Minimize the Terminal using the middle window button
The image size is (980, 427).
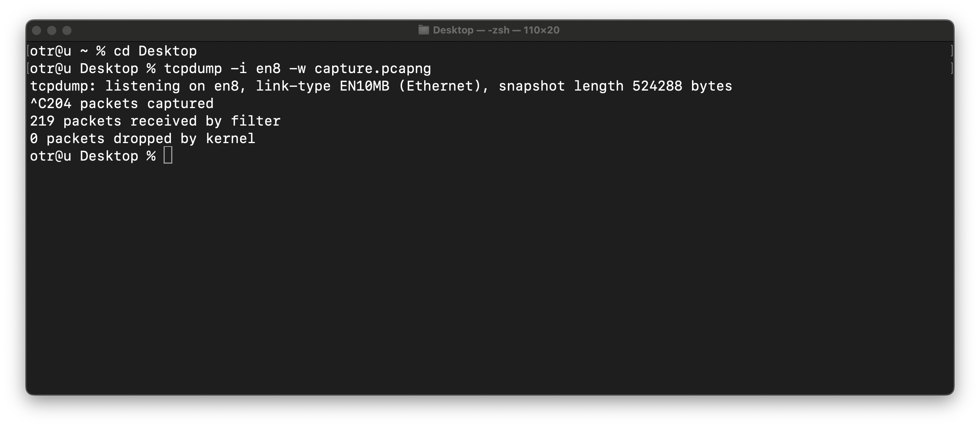52,30
